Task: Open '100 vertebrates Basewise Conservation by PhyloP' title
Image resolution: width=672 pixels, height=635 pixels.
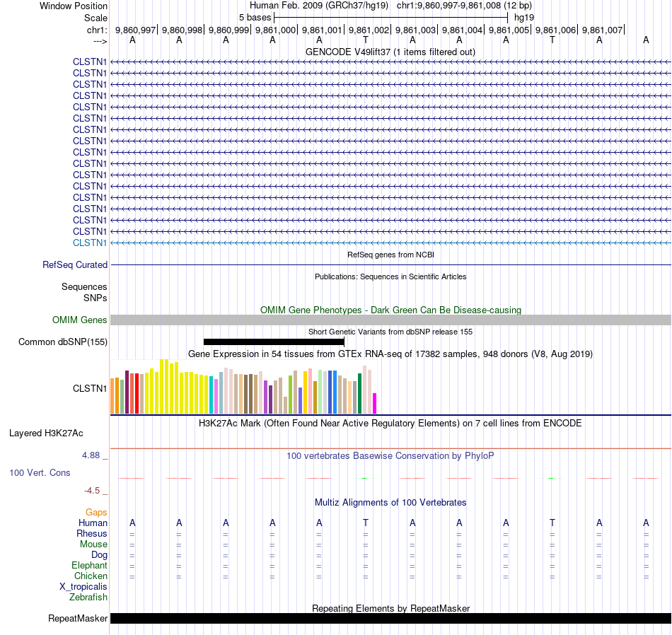Action: 390,456
